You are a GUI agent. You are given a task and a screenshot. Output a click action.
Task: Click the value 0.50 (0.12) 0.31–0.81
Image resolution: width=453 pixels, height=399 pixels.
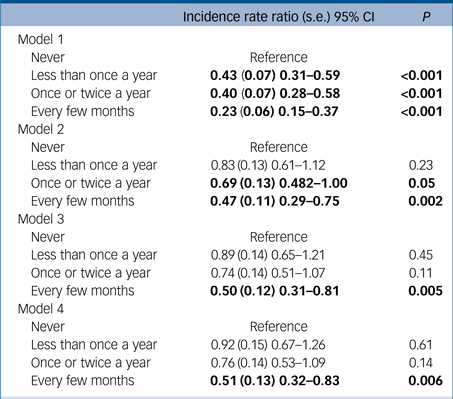[275, 291]
